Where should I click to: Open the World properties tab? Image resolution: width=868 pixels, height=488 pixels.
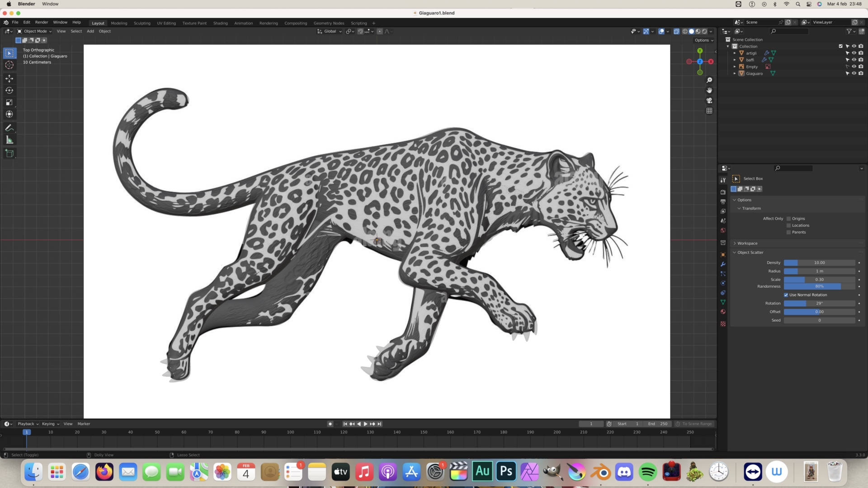point(723,230)
